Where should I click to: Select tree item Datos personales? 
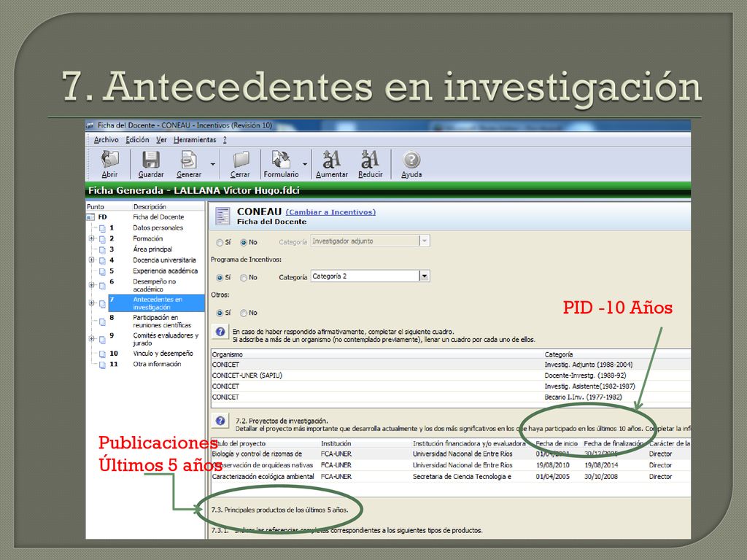(158, 228)
